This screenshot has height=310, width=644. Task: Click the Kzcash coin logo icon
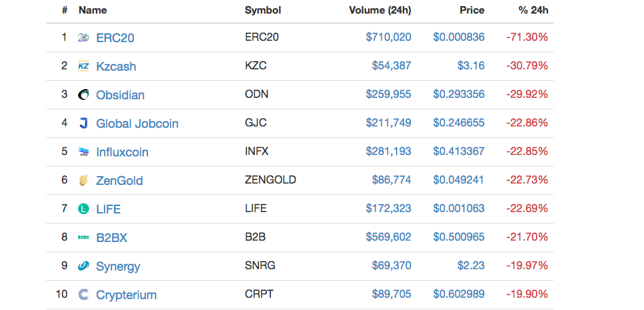tap(84, 66)
